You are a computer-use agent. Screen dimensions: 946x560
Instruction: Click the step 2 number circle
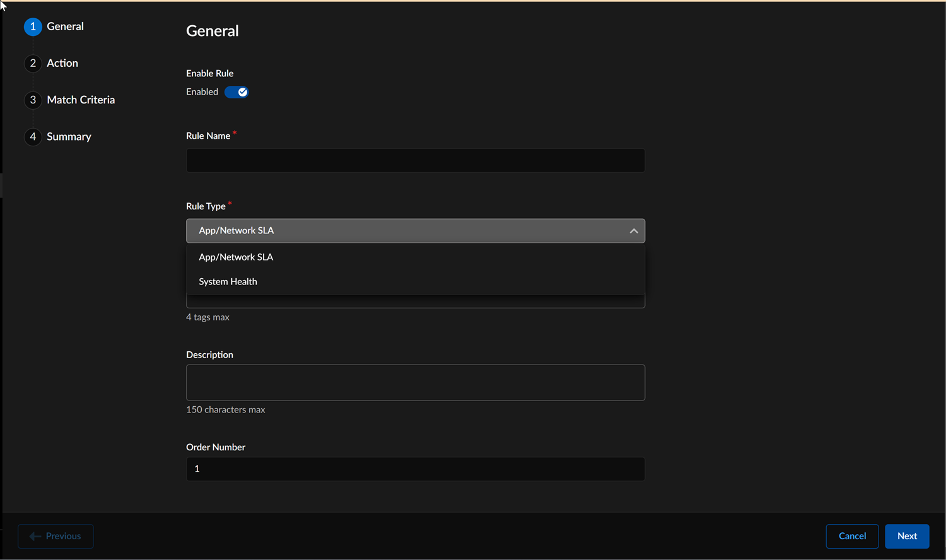(33, 63)
